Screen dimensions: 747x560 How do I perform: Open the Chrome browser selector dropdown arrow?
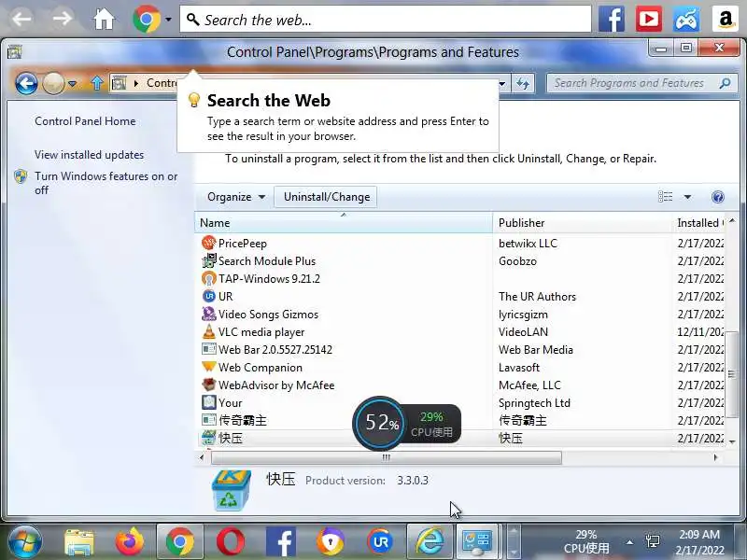pyautogui.click(x=168, y=20)
